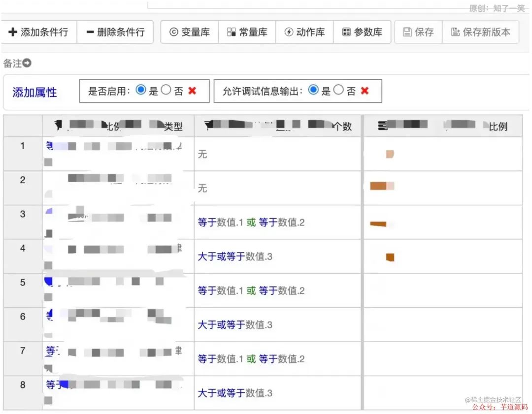Add a condition row with 添加条件行
532x414 pixels.
click(38, 32)
